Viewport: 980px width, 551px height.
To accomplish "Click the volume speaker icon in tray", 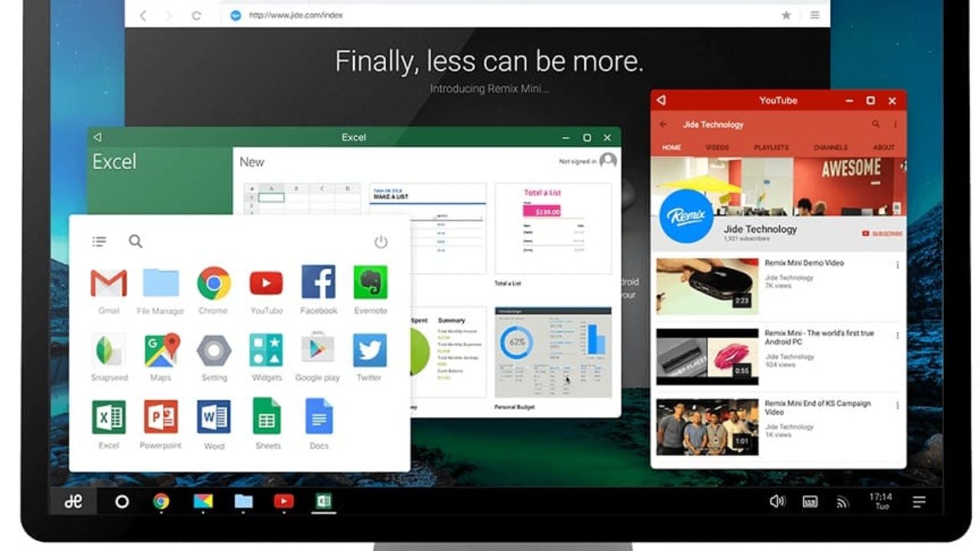I will [777, 501].
